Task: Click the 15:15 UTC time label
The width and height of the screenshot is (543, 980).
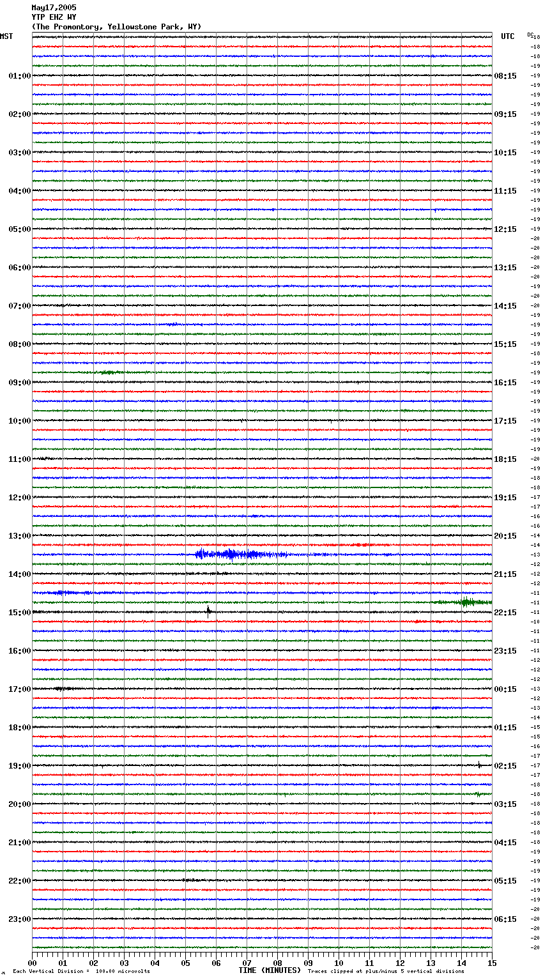Action: pyautogui.click(x=505, y=344)
